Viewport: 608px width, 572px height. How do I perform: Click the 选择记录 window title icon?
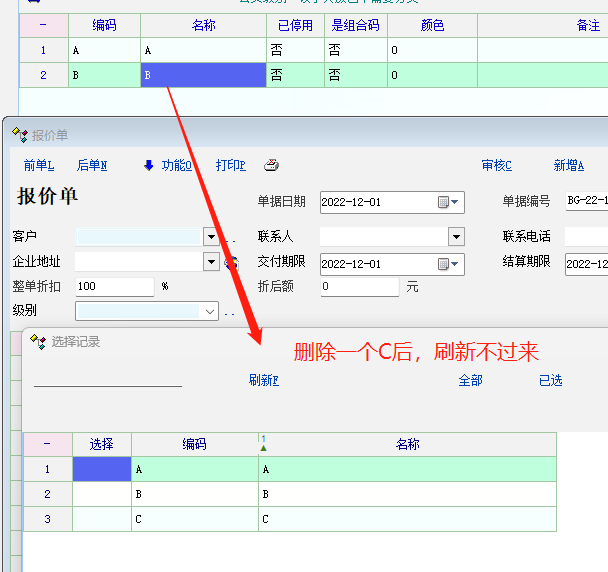click(38, 341)
